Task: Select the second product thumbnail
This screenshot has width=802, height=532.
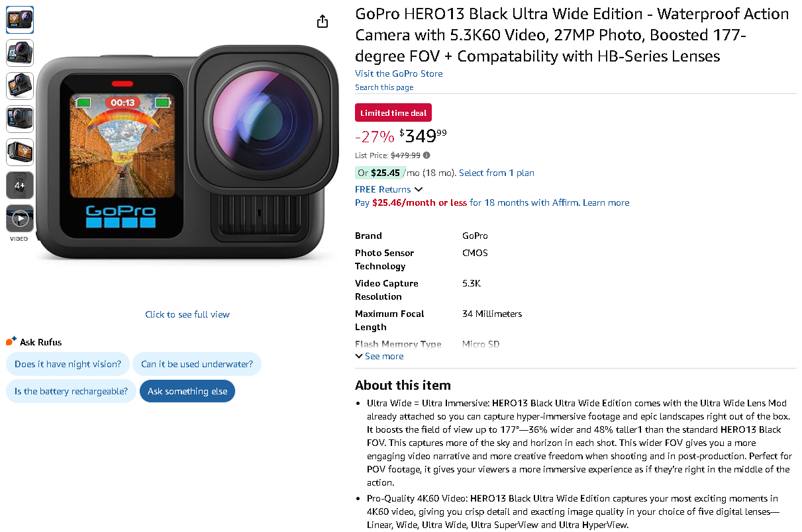Action: (x=20, y=53)
